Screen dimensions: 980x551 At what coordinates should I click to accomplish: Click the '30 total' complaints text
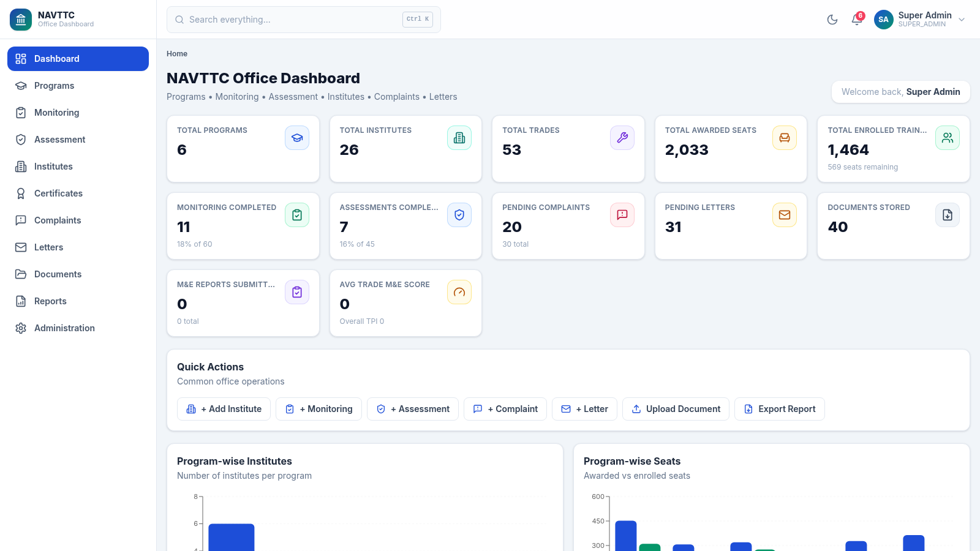click(515, 244)
